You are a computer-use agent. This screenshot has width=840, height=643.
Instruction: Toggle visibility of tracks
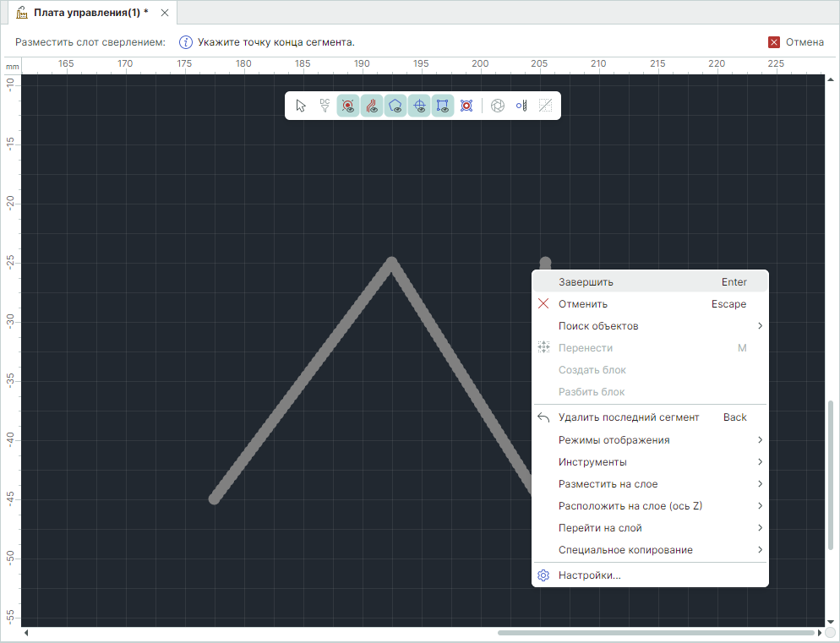coord(372,106)
